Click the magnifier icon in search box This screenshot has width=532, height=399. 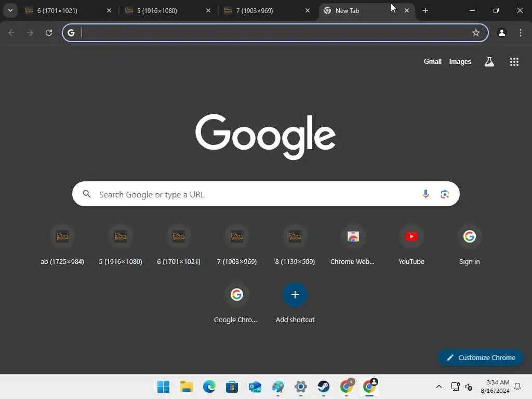point(87,194)
